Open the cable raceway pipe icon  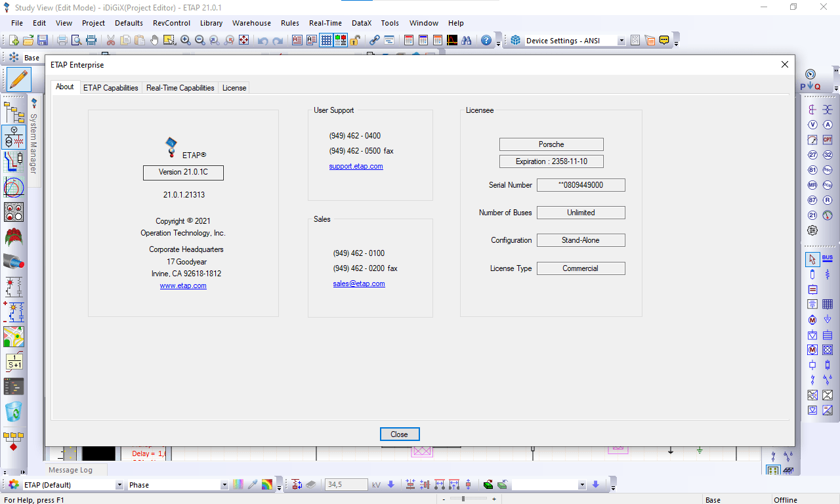coord(14,262)
